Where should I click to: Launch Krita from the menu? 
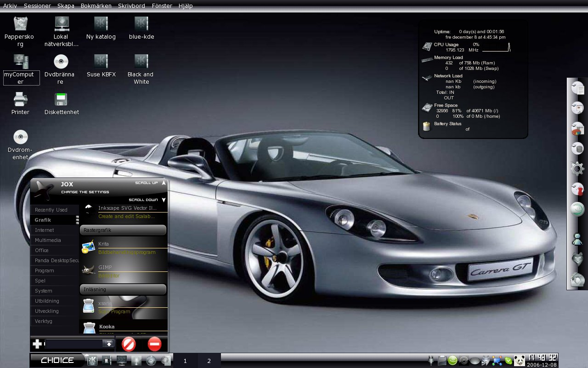(124, 247)
